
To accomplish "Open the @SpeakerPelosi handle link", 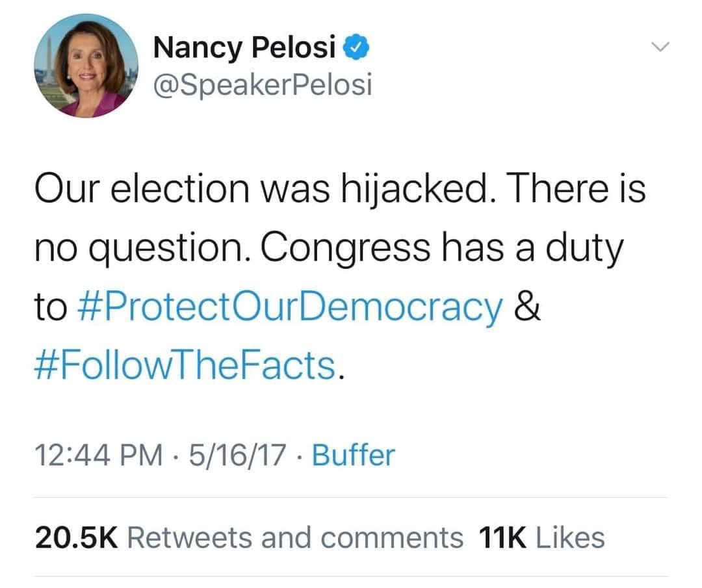I will 263,84.
